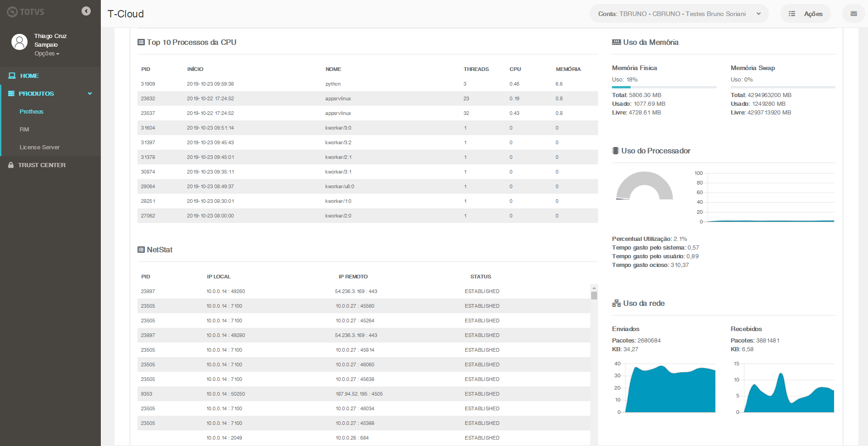Open the Conta account selector dropdown
This screenshot has width=868, height=446.
[679, 14]
